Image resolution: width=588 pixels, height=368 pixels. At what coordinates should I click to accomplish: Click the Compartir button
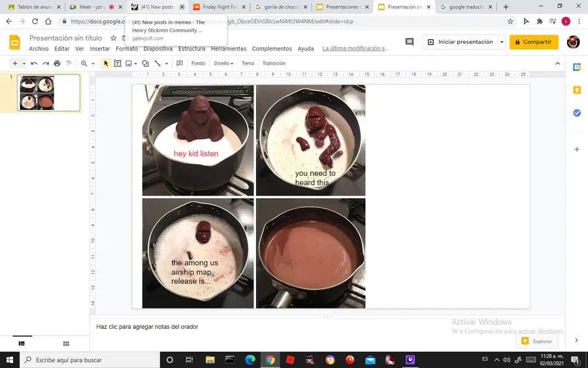(534, 42)
